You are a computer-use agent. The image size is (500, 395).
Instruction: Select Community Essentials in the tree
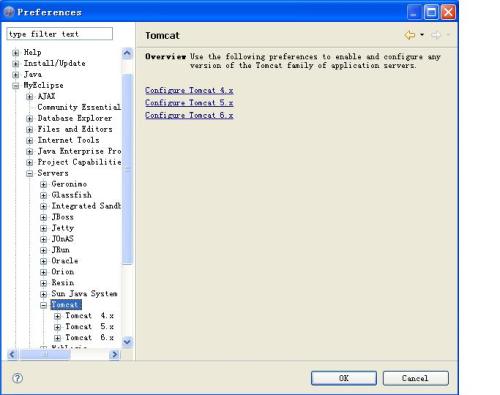[x=79, y=107]
